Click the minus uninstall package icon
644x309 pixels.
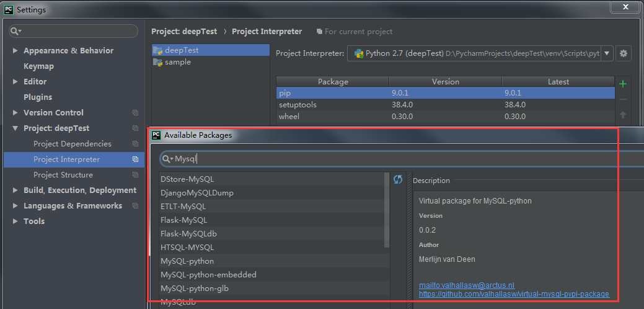(x=623, y=99)
